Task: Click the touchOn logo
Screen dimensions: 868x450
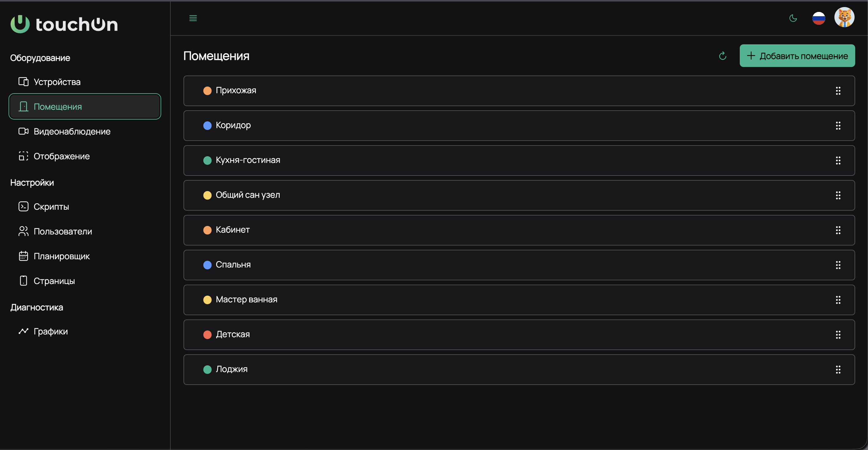Action: pos(64,24)
